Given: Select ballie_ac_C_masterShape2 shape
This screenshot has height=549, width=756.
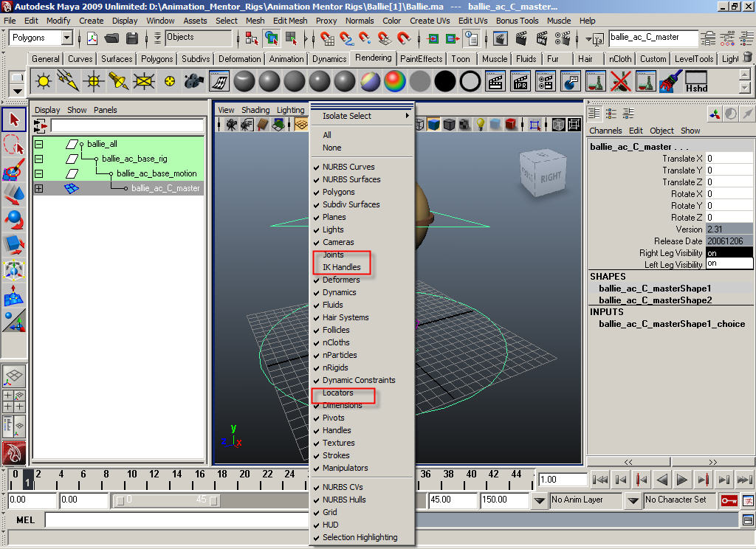Looking at the screenshot, I should tap(656, 300).
